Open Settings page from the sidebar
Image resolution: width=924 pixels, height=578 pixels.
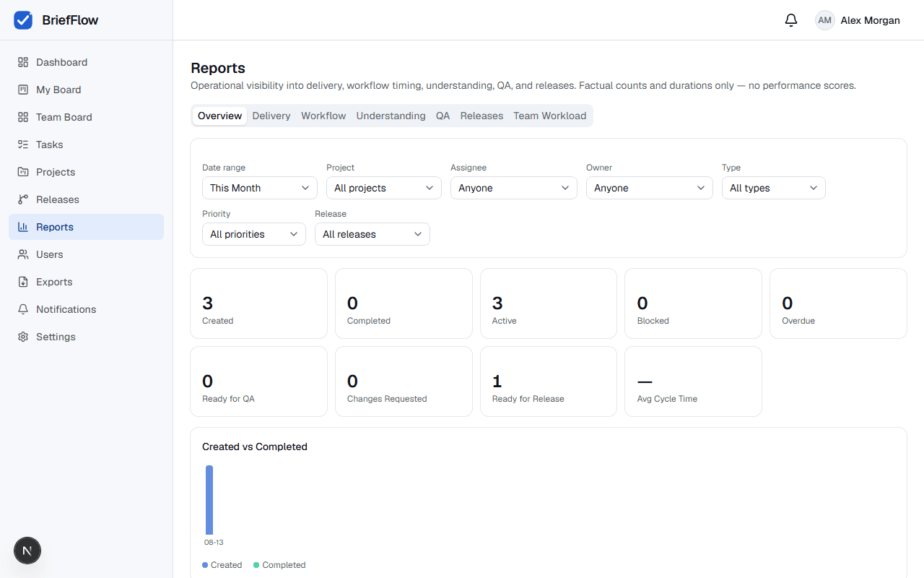pos(87,337)
